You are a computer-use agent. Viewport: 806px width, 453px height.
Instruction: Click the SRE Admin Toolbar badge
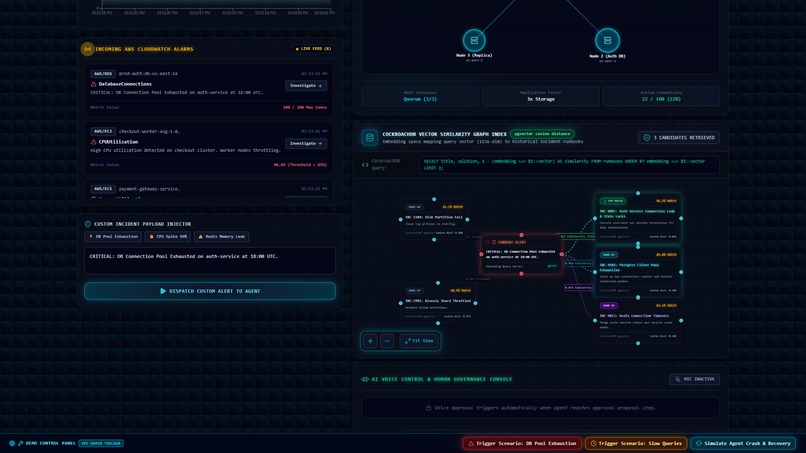point(101,443)
